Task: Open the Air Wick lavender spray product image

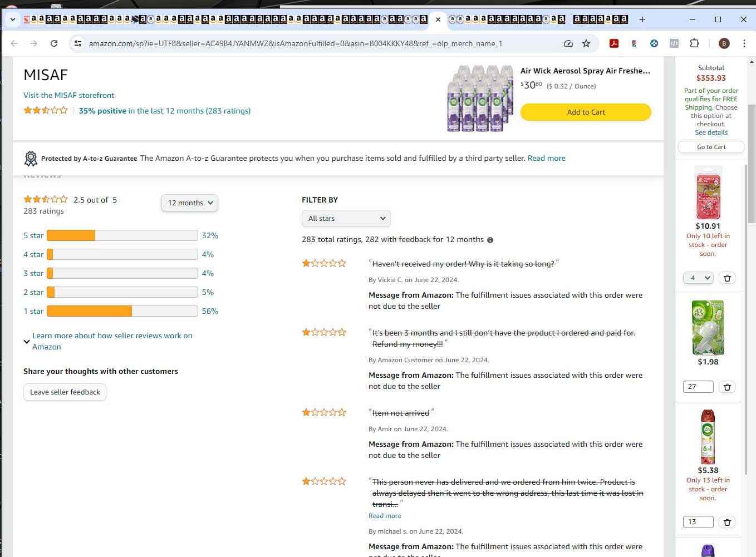Action: coord(480,98)
